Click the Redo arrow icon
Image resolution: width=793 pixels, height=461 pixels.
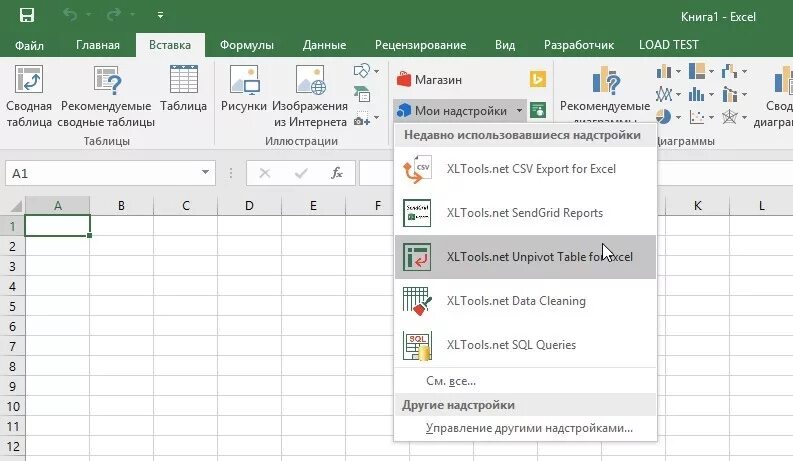114,15
